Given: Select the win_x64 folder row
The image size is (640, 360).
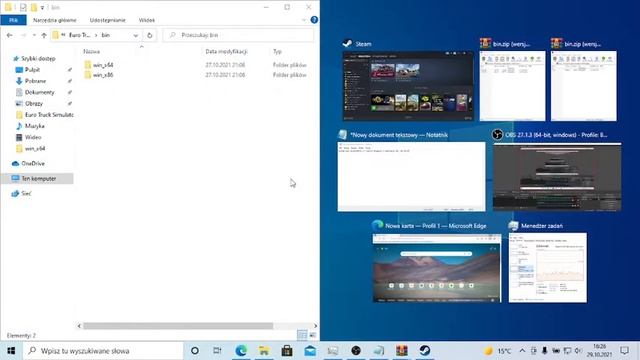Looking at the screenshot, I should click(196, 65).
